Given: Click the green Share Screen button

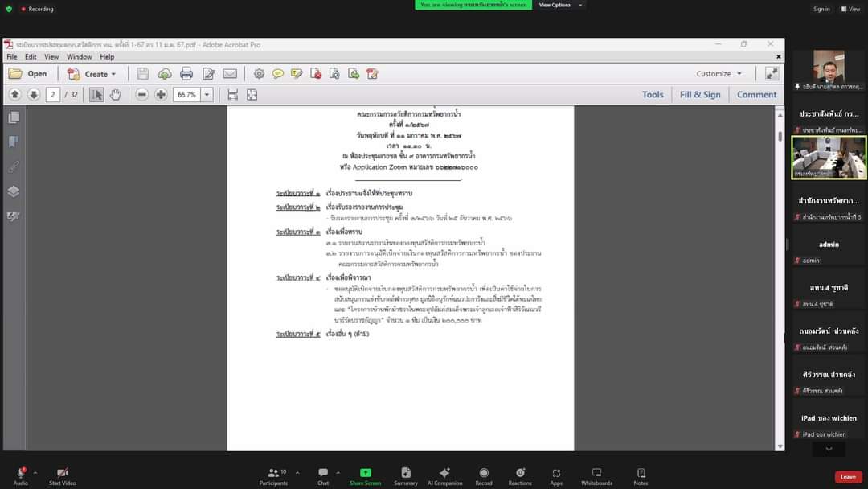Looking at the screenshot, I should coord(366,475).
